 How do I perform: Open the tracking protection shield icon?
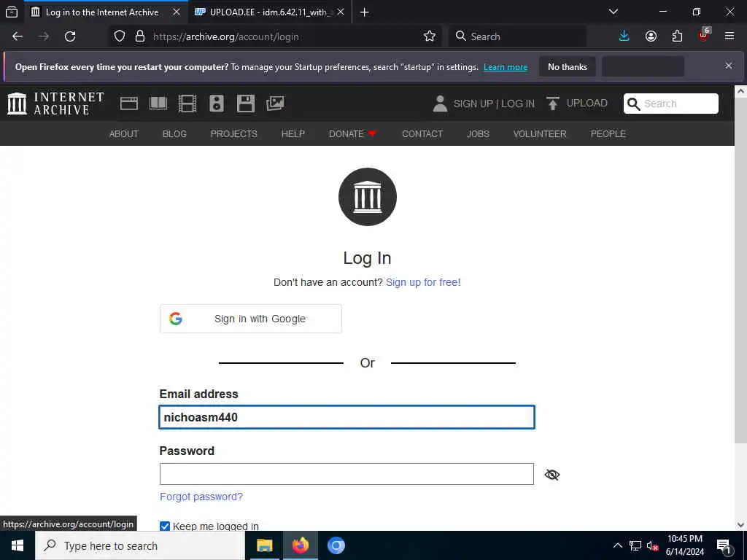tap(120, 36)
